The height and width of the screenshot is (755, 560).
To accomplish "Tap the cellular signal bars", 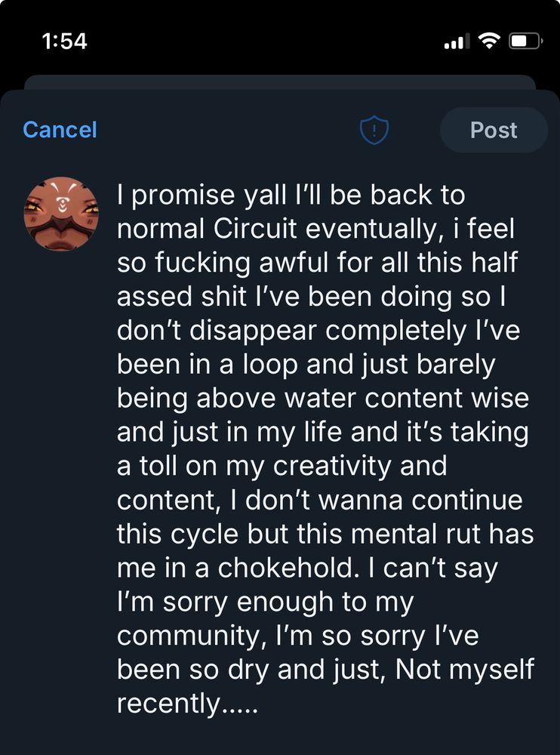I will point(454,42).
